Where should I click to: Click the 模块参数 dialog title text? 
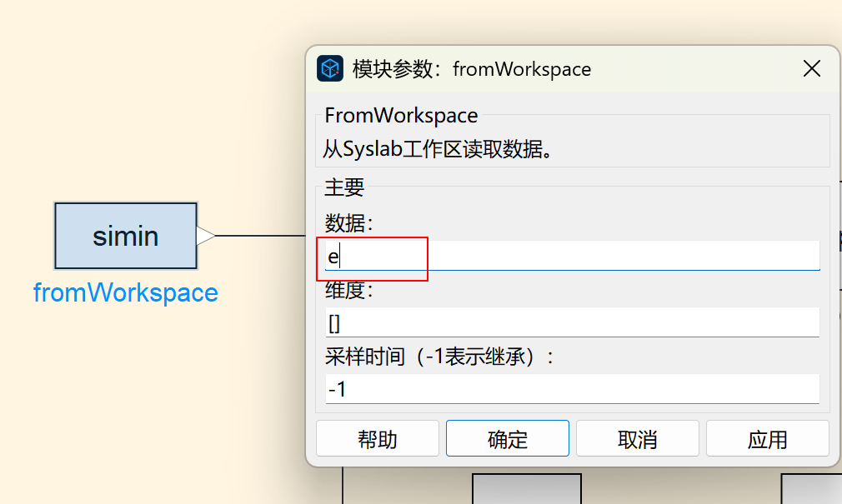point(472,69)
